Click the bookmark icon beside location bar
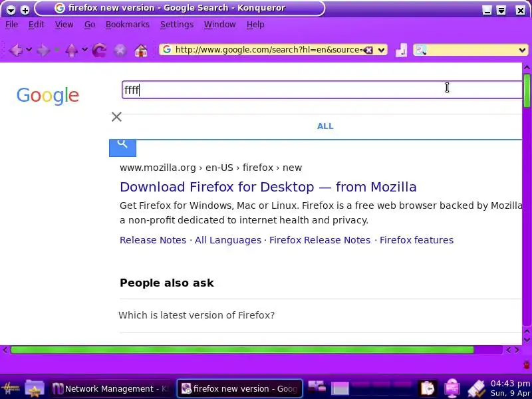Screen dimensions: 532x399 pos(401,51)
